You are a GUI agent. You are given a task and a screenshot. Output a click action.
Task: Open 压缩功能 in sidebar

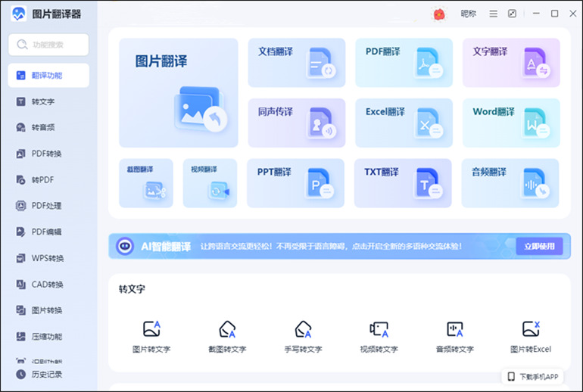pyautogui.click(x=48, y=337)
